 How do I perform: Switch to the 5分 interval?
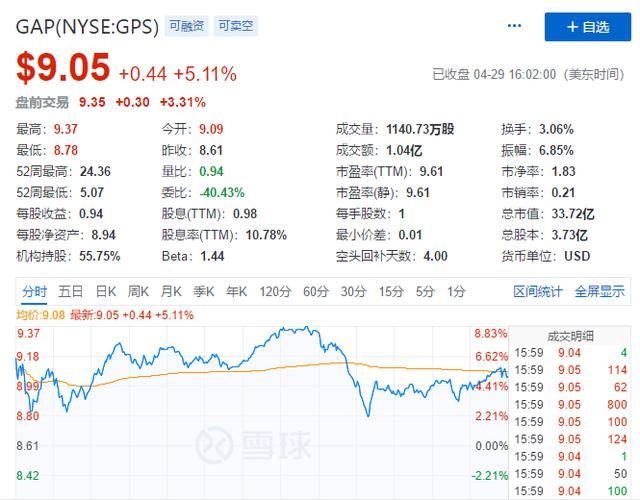[x=425, y=292]
